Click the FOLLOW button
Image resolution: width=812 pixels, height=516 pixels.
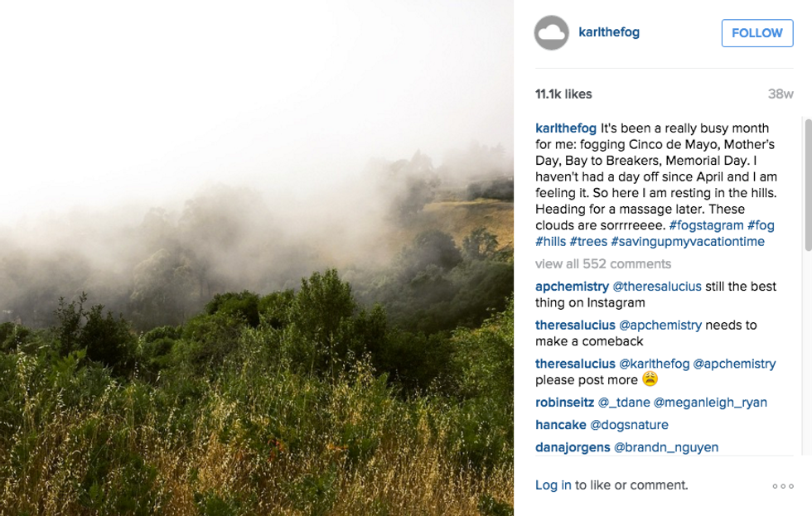tap(756, 33)
